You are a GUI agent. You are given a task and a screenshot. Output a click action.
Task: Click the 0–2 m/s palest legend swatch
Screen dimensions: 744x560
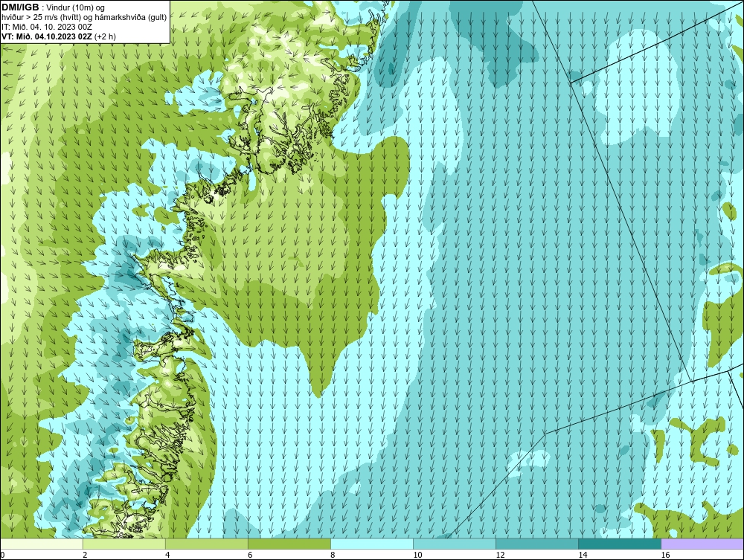tap(42, 544)
